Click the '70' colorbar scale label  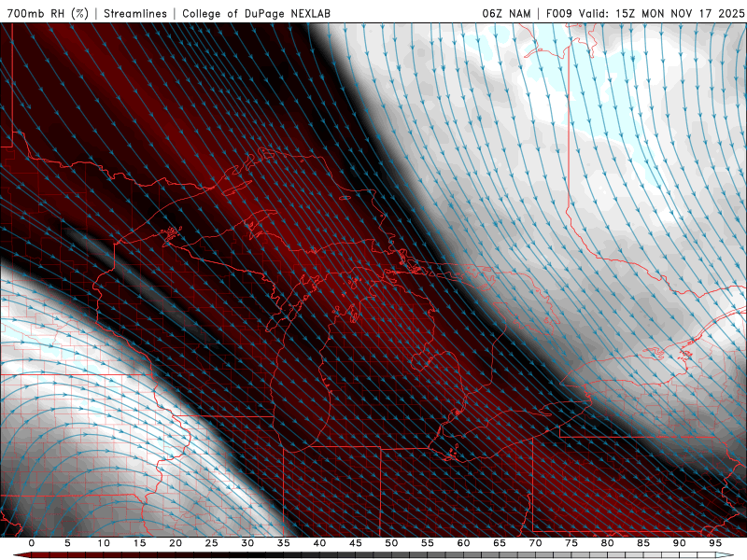click(x=535, y=543)
